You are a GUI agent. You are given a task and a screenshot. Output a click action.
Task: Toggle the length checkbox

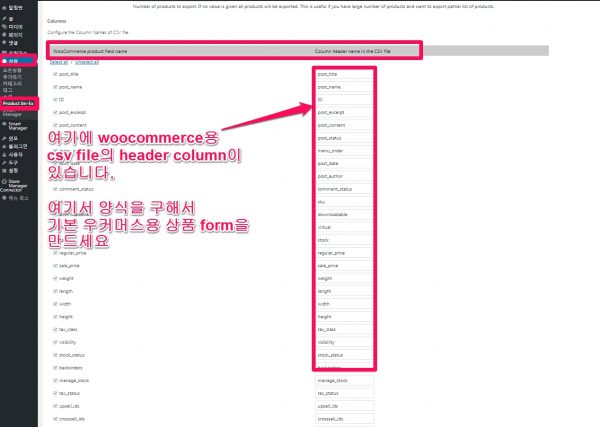pos(55,291)
